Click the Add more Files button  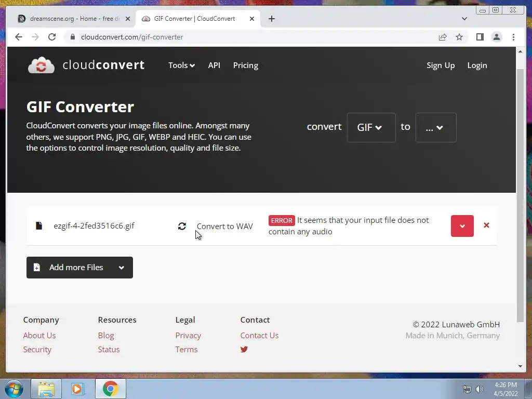(79, 268)
